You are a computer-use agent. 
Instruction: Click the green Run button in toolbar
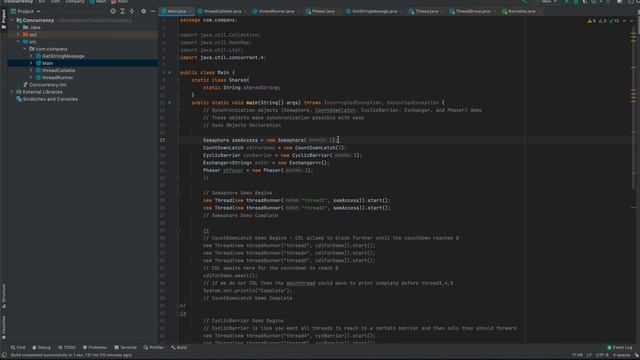567,2
